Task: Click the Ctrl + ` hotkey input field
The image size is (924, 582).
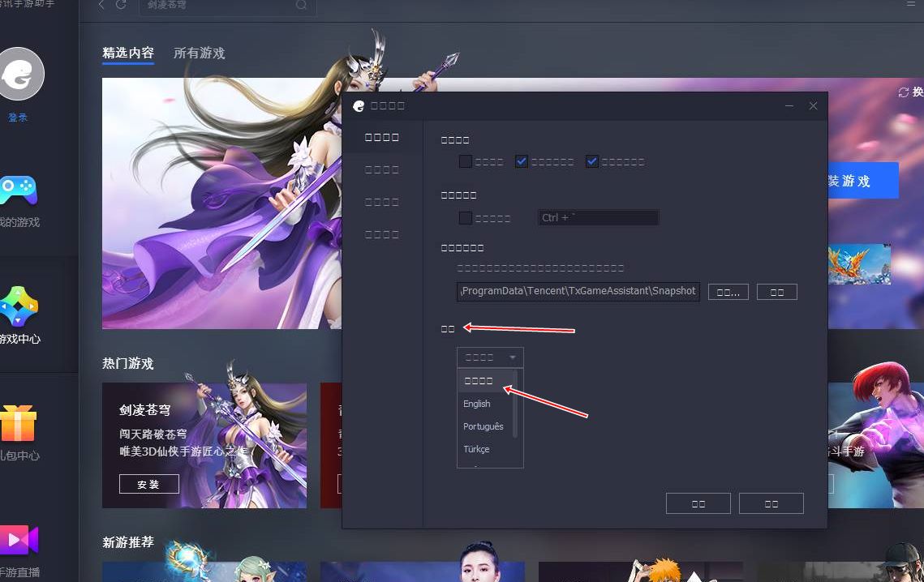Action: click(598, 218)
